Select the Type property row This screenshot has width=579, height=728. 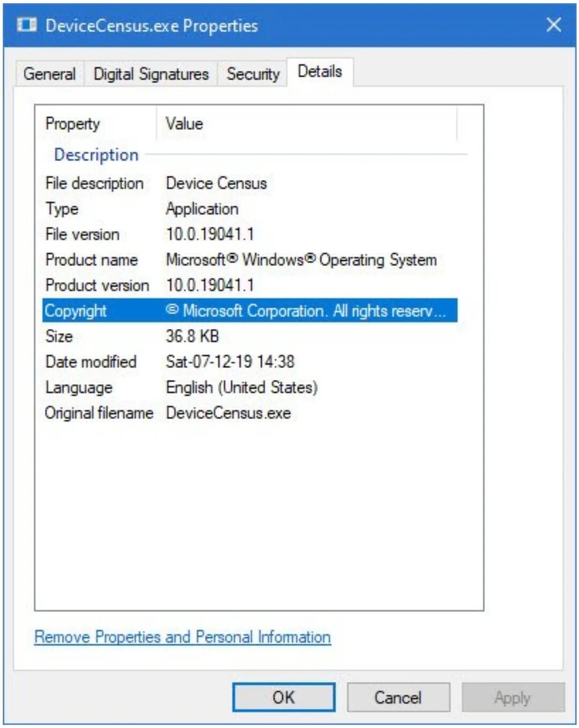click(x=250, y=209)
